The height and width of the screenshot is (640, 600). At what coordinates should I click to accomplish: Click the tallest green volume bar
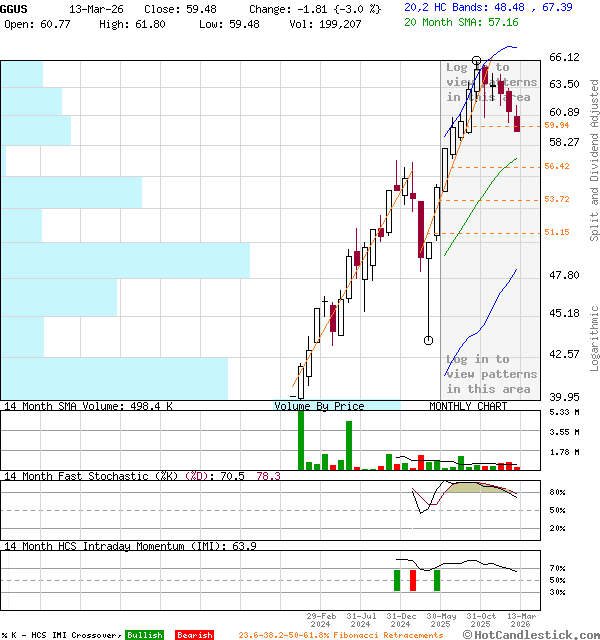(301, 440)
